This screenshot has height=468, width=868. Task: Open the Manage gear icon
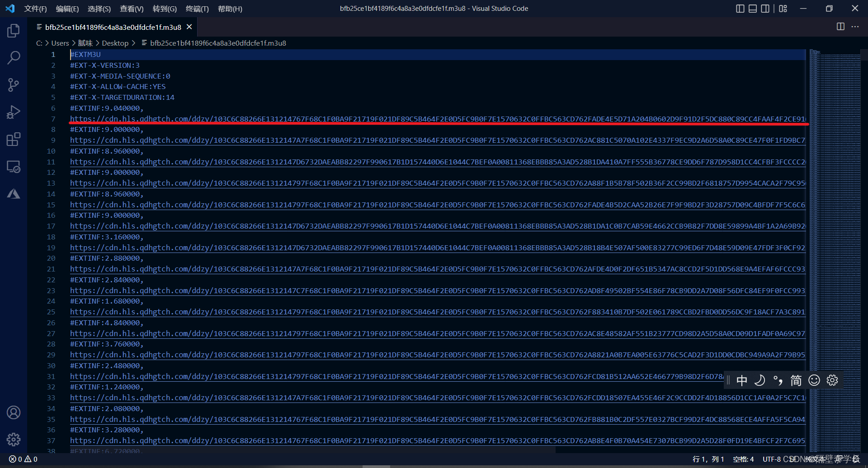(x=14, y=440)
